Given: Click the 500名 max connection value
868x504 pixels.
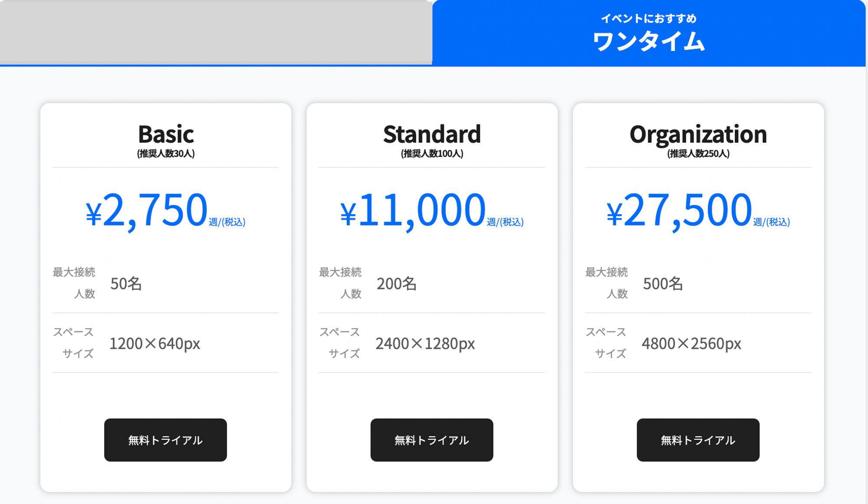Looking at the screenshot, I should [x=663, y=284].
